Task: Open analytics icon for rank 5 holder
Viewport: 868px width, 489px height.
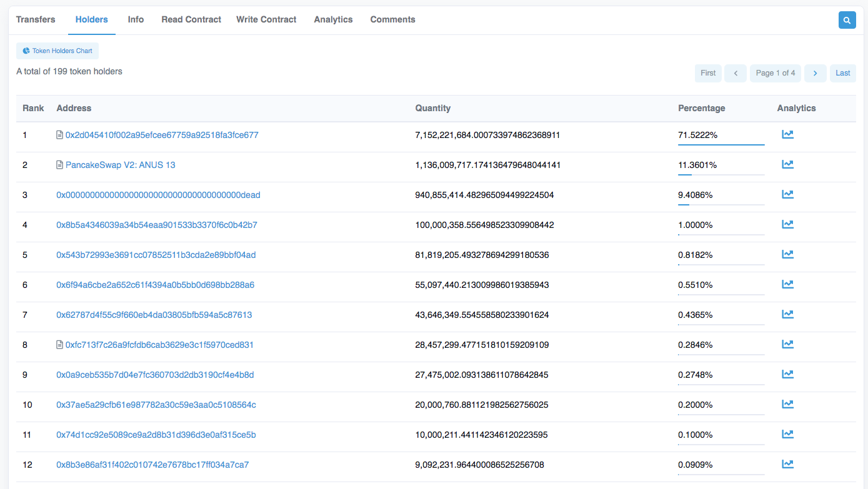Action: click(787, 254)
